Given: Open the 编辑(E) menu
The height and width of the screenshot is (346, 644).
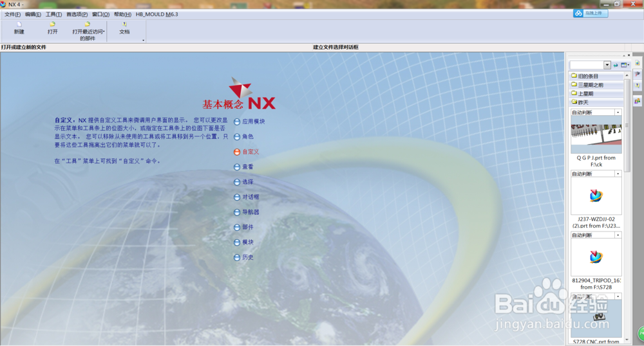Looking at the screenshot, I should pos(33,14).
